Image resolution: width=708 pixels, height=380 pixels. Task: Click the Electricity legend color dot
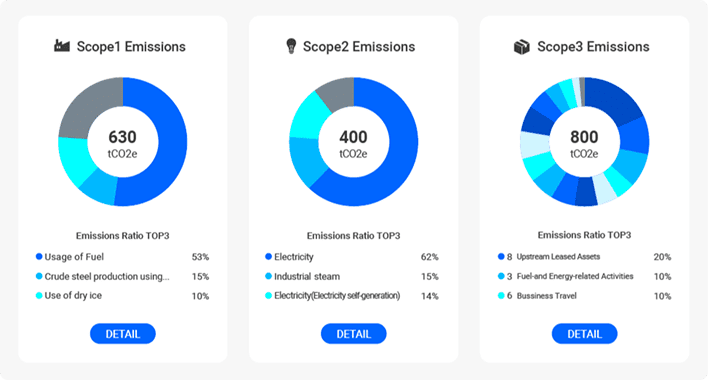[x=268, y=256]
